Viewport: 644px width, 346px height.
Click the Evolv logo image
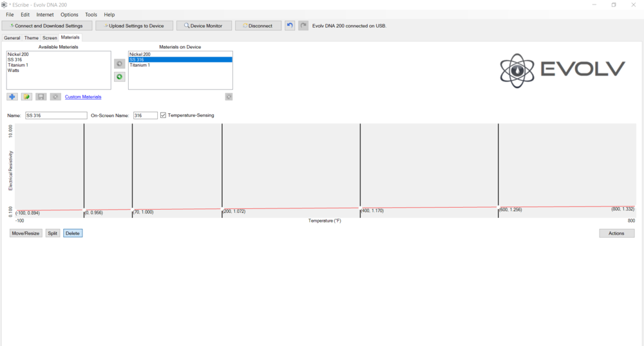(562, 71)
